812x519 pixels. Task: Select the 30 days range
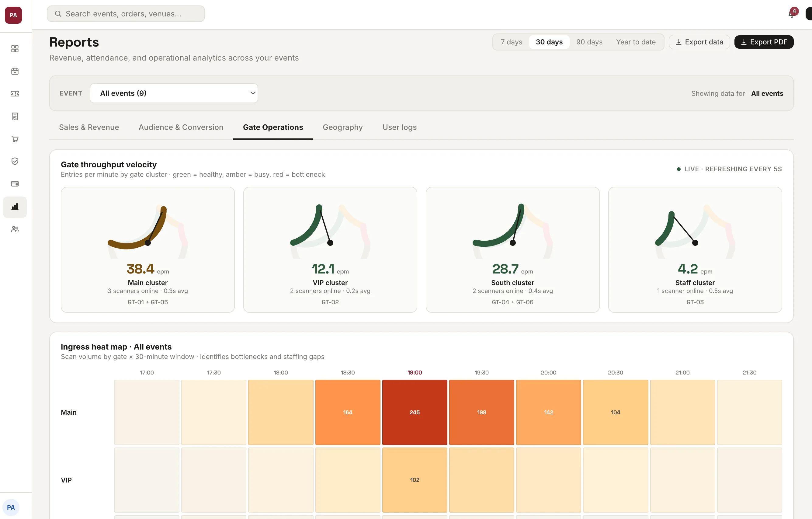(549, 42)
